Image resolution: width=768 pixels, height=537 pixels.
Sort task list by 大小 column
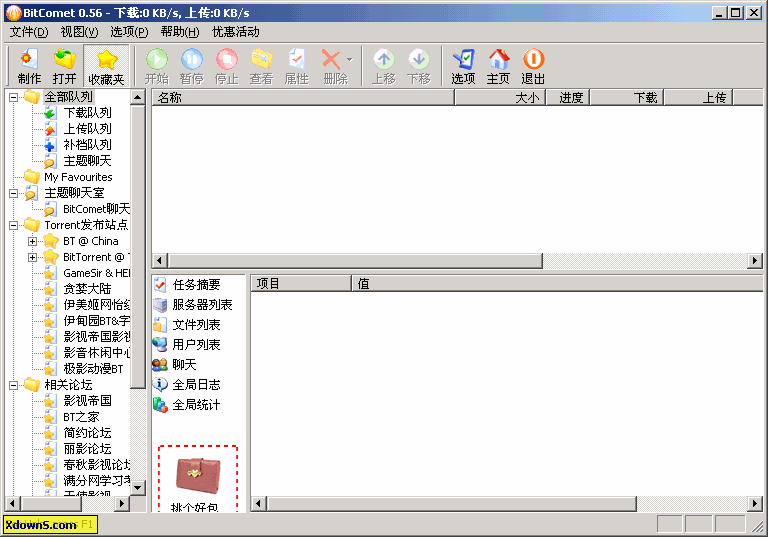(500, 98)
